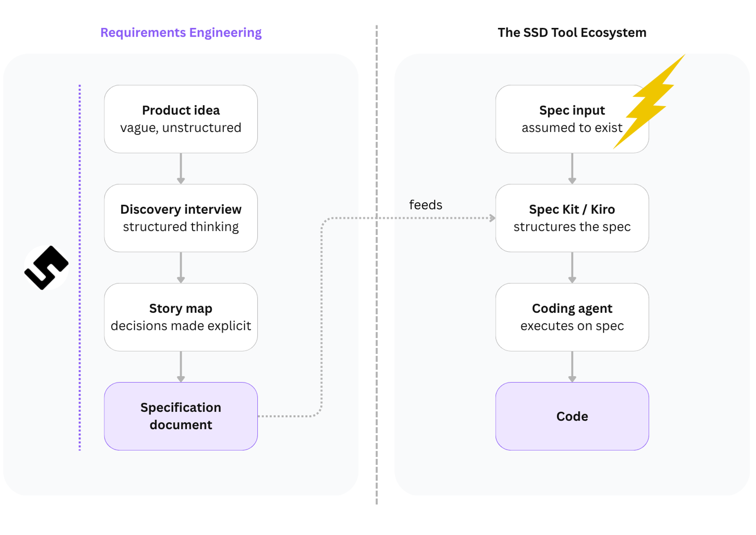Click the Requirements Engineering heading
The image size is (756, 535).
181,33
